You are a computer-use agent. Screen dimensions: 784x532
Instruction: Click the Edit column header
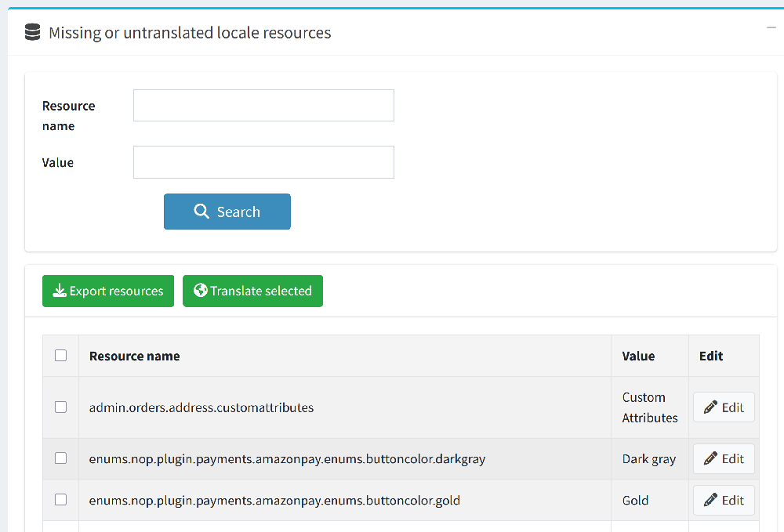(x=711, y=356)
